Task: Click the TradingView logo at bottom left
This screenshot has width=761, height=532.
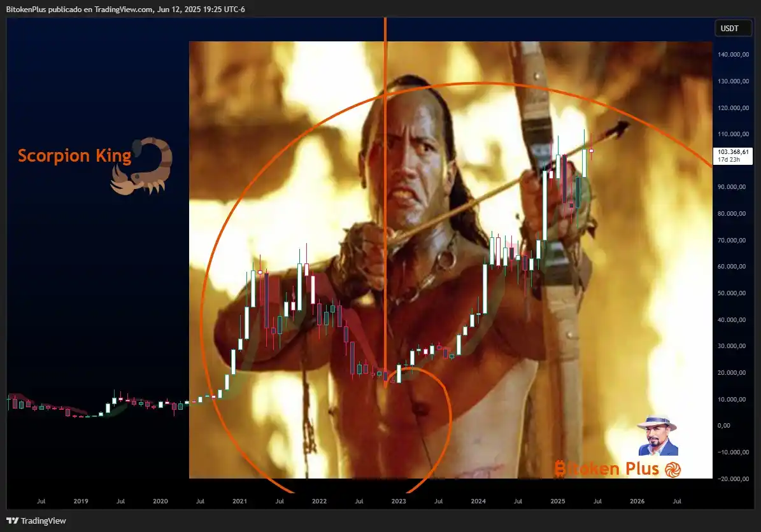Action: point(36,521)
